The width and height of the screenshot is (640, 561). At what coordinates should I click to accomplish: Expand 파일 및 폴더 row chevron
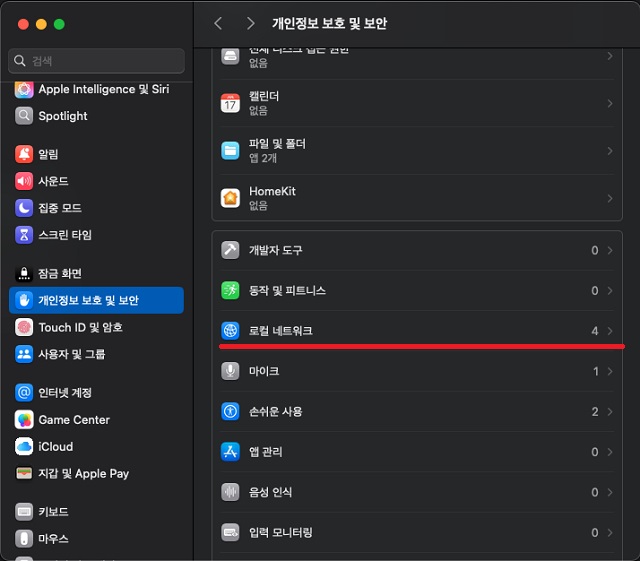tap(610, 151)
